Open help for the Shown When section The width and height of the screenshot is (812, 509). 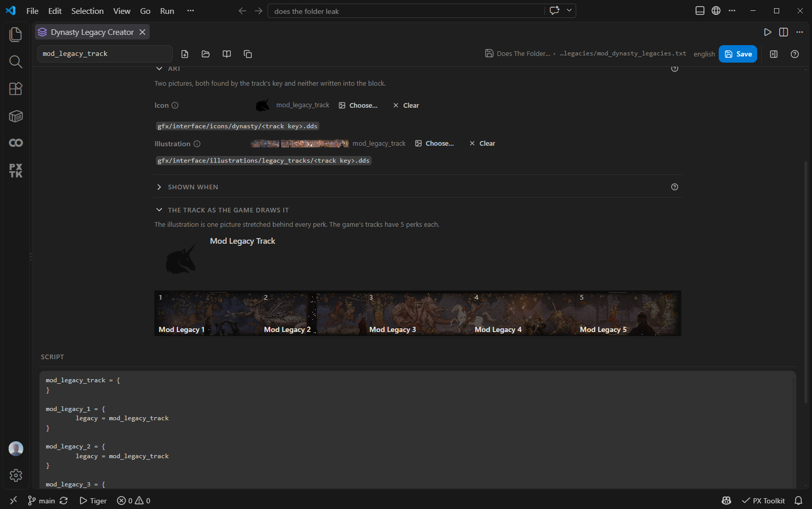pyautogui.click(x=675, y=187)
